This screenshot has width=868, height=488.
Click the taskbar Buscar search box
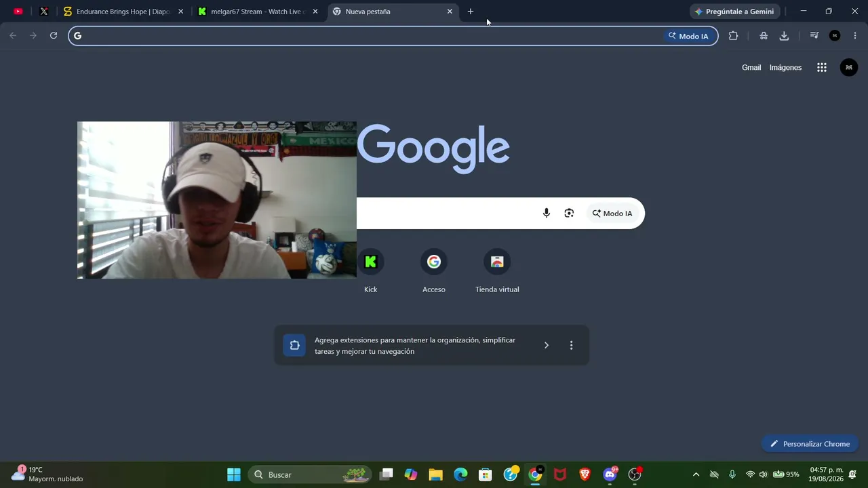click(311, 474)
